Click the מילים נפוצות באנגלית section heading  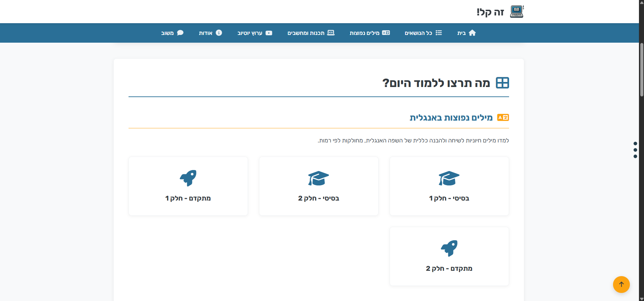(x=451, y=118)
